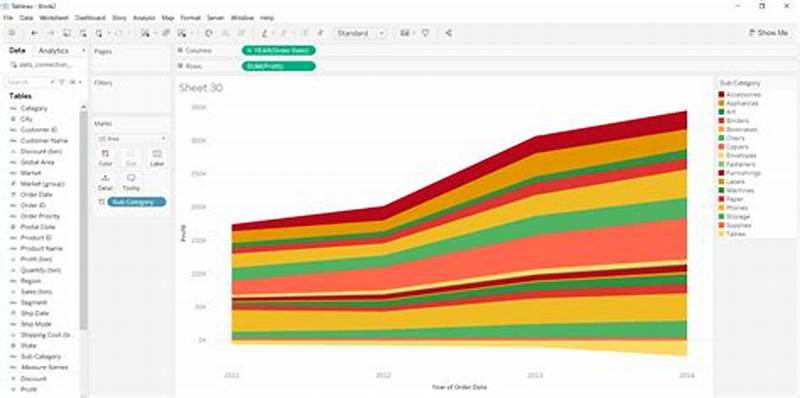The height and width of the screenshot is (398, 800).
Task: Click the Tables list vertical scrollbar
Action: [x=84, y=219]
